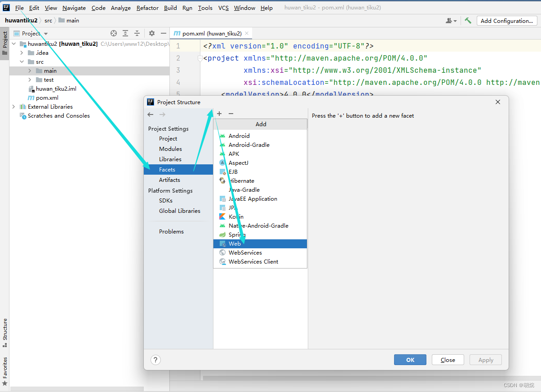Viewport: 541px width, 392px height.
Task: Open the Tools menu
Action: [205, 8]
